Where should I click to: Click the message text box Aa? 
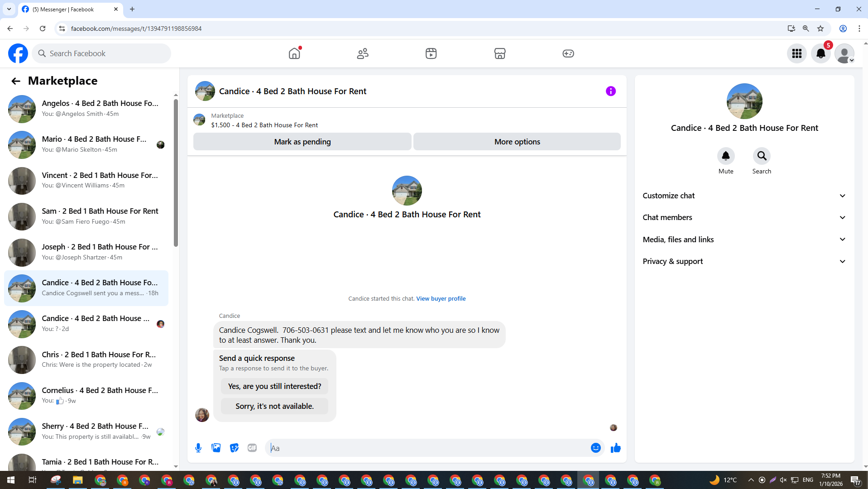tap(428, 448)
